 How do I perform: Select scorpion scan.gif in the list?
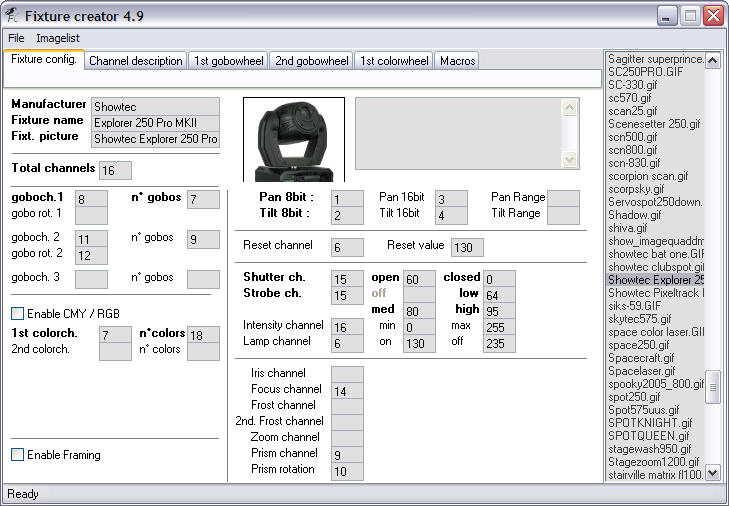(x=656, y=176)
